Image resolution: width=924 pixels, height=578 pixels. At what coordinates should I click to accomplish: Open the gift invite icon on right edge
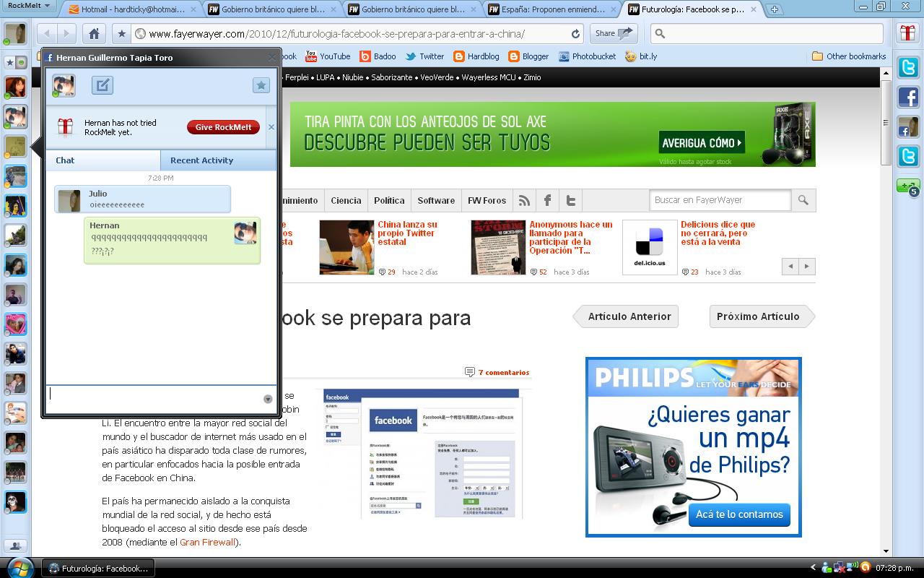tap(907, 33)
